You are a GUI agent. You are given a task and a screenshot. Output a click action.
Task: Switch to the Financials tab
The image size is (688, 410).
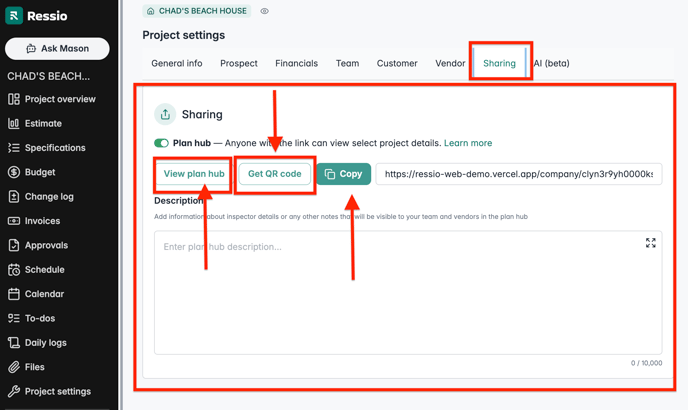click(296, 63)
